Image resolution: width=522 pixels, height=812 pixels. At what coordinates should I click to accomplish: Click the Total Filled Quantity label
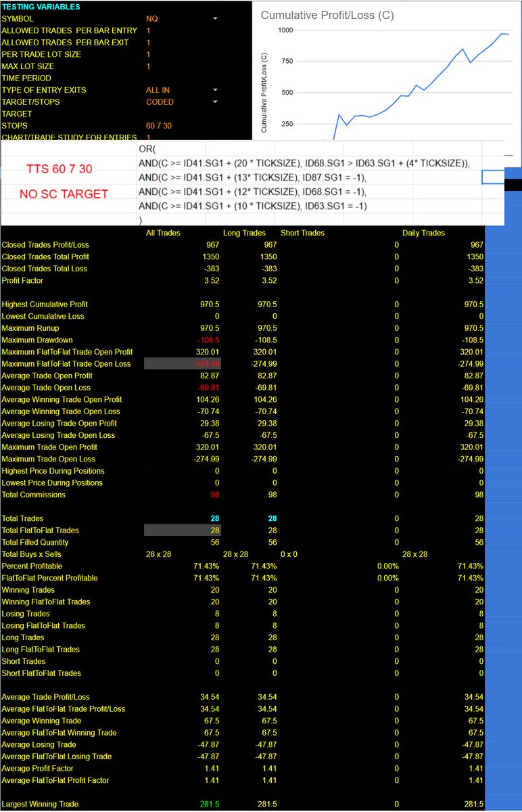point(35,542)
